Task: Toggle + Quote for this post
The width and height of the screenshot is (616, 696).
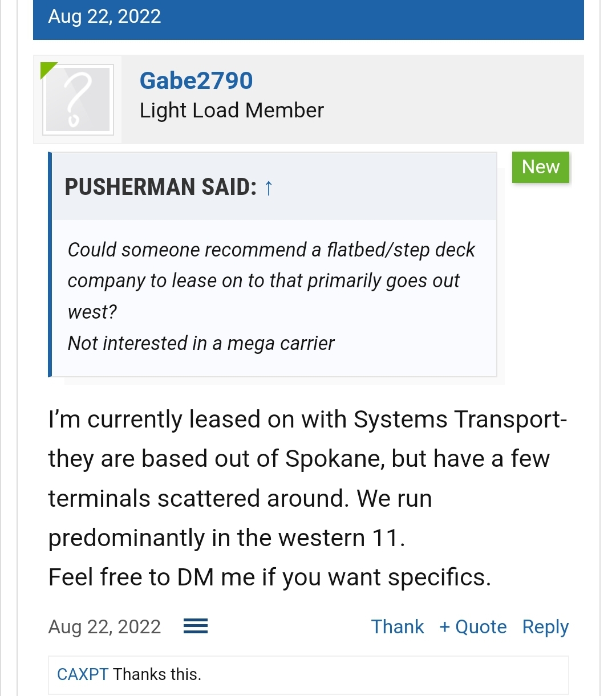Action: pyautogui.click(x=473, y=626)
